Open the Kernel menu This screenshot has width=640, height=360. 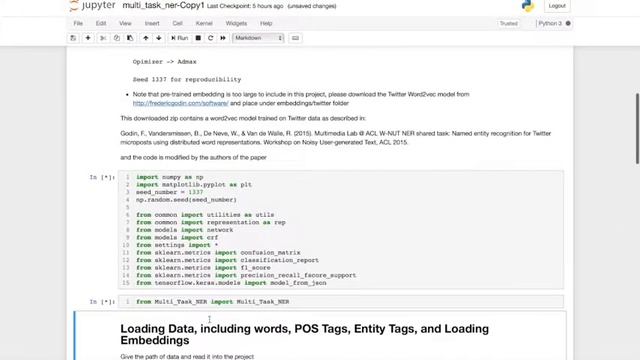204,23
